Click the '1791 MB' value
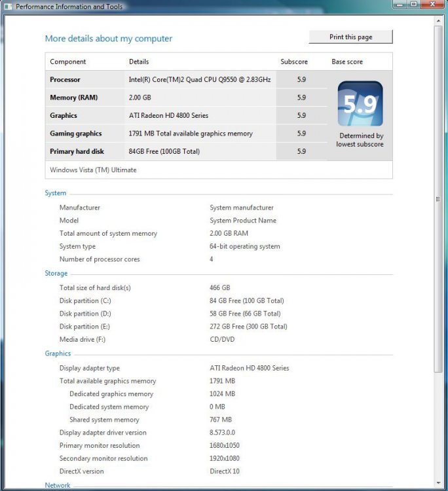 222,381
